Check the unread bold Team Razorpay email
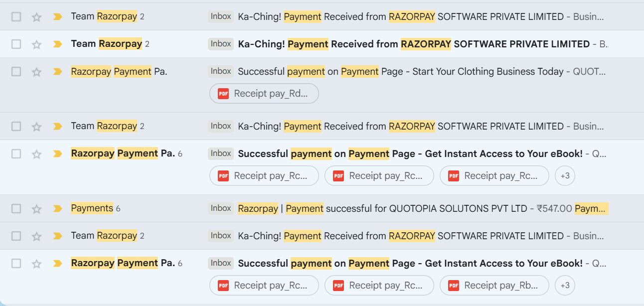This screenshot has width=644, height=306. pos(16,44)
